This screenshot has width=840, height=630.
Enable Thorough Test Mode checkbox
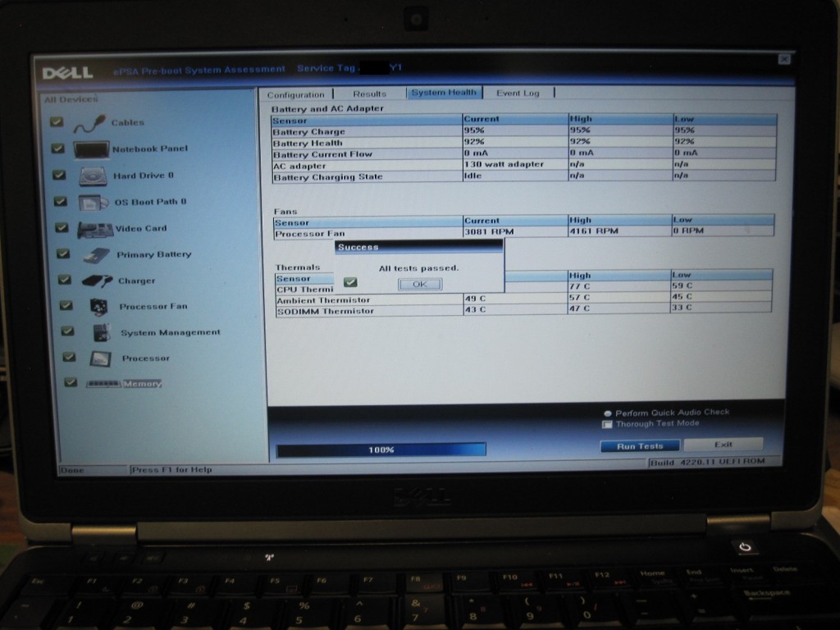[607, 424]
